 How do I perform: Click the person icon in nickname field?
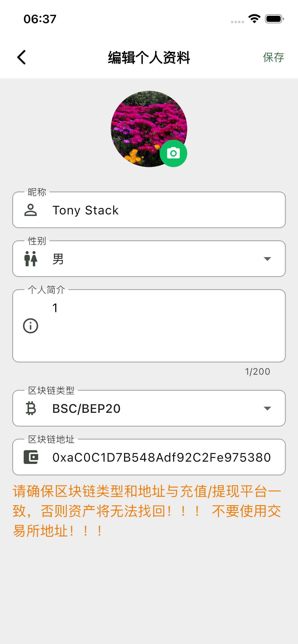point(31,210)
